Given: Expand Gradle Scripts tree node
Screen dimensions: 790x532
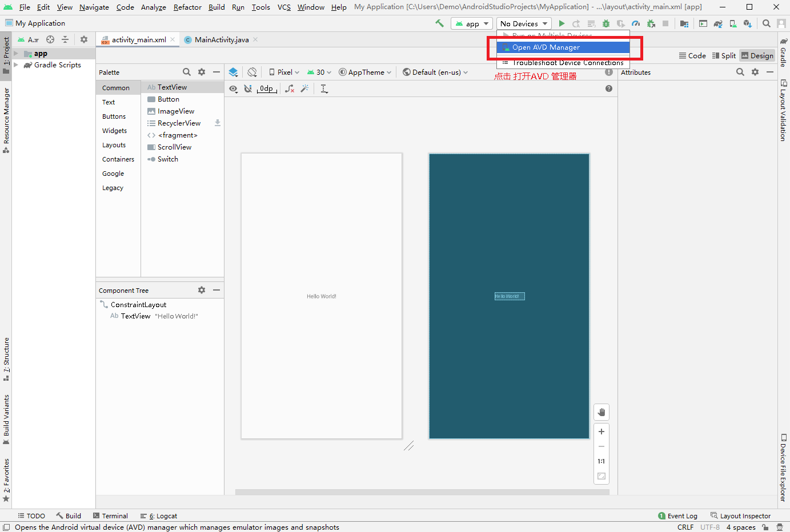Looking at the screenshot, I should tap(16, 65).
